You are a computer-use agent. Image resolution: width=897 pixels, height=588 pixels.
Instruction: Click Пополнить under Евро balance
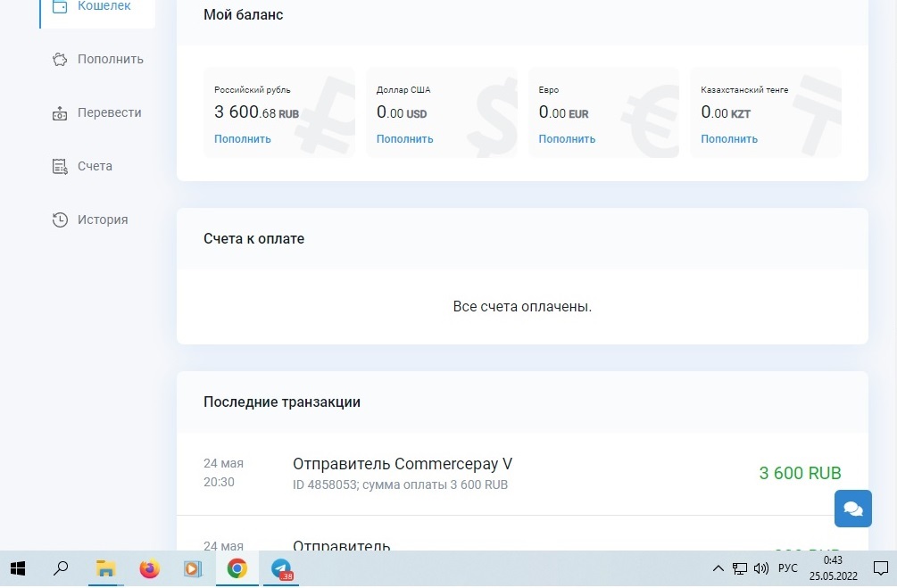pyautogui.click(x=567, y=139)
